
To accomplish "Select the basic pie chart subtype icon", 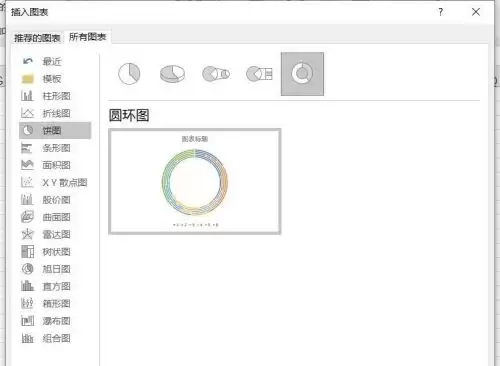I will (129, 74).
